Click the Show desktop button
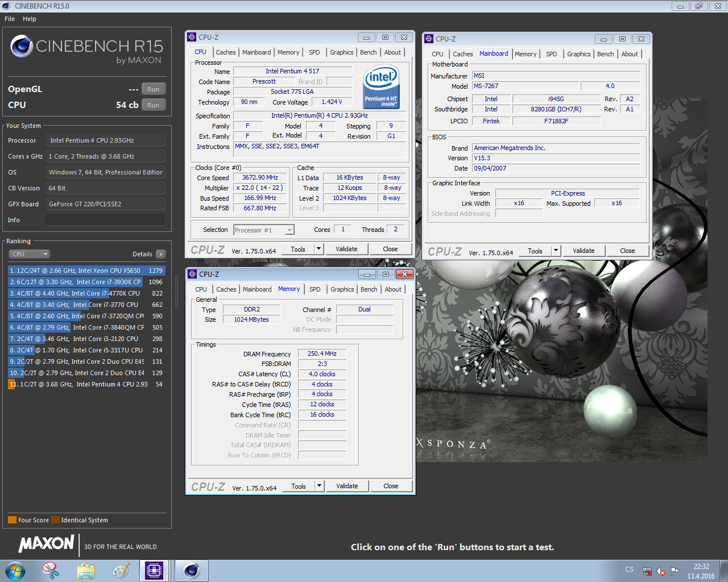728x582 pixels. click(724, 571)
